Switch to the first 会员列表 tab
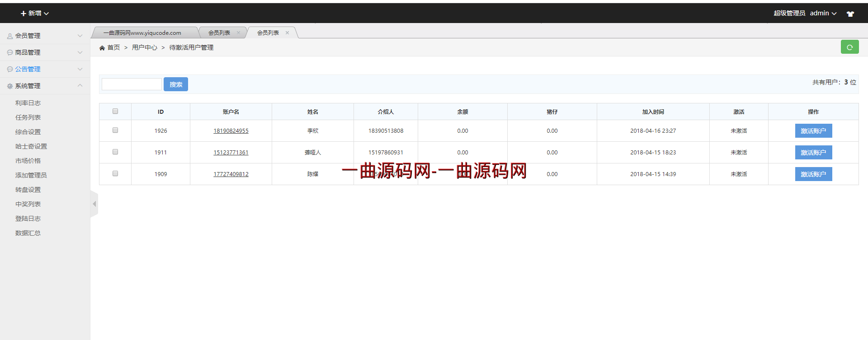 219,33
